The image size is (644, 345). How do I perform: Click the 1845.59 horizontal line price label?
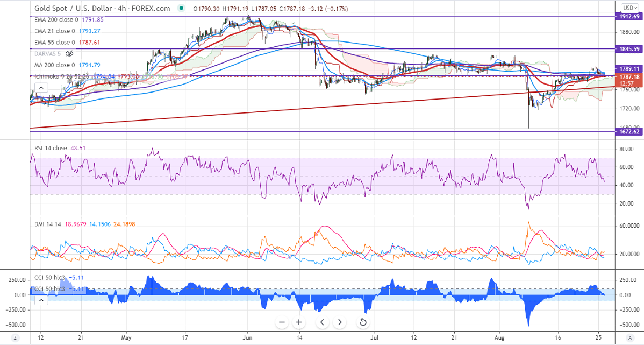coord(629,49)
